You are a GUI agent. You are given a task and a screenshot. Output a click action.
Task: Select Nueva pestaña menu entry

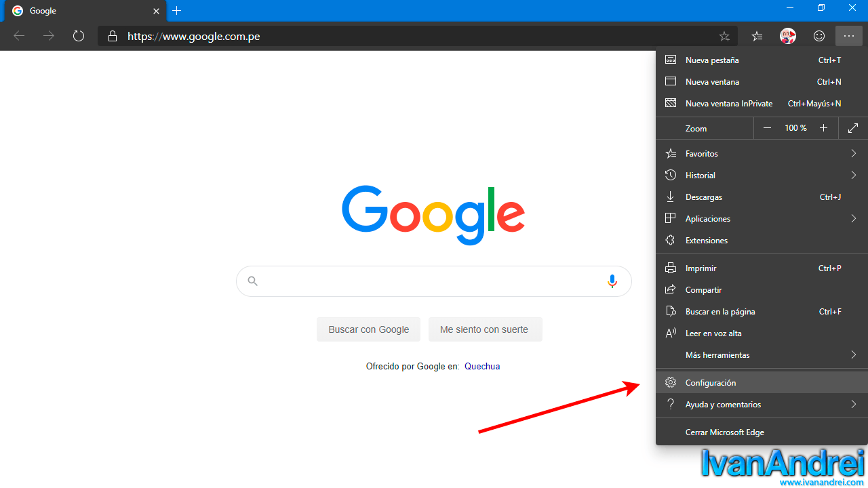coord(762,60)
